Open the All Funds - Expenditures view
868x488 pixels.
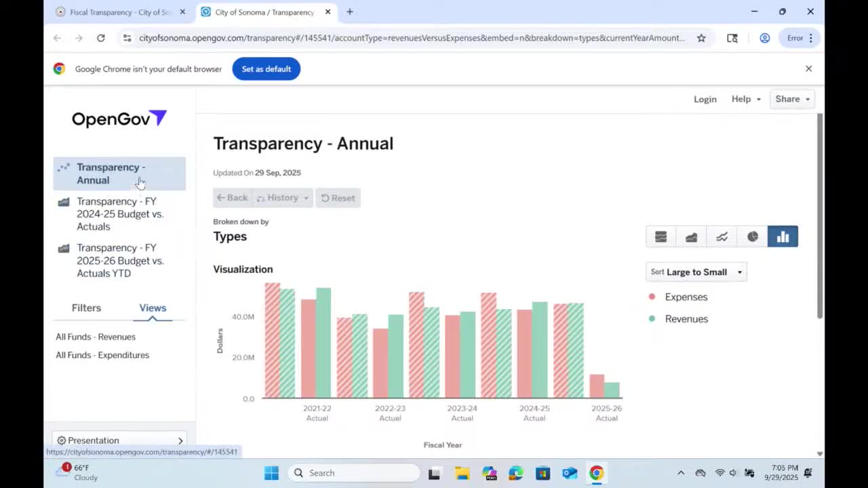point(102,355)
